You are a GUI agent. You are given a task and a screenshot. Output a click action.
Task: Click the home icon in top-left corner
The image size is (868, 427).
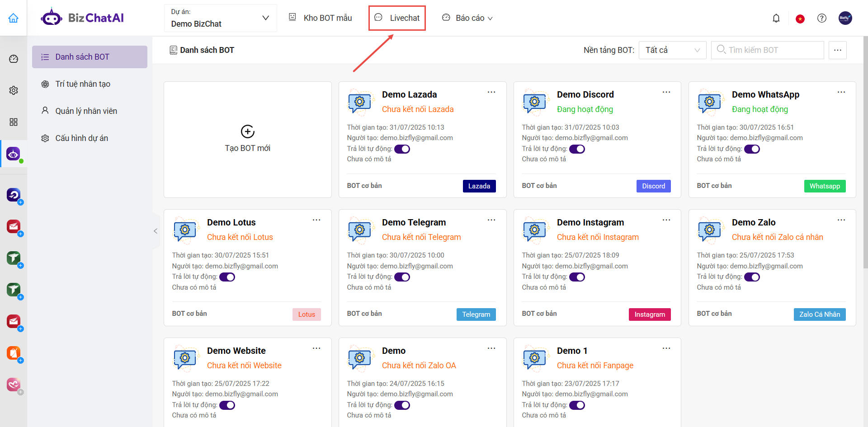pyautogui.click(x=14, y=18)
